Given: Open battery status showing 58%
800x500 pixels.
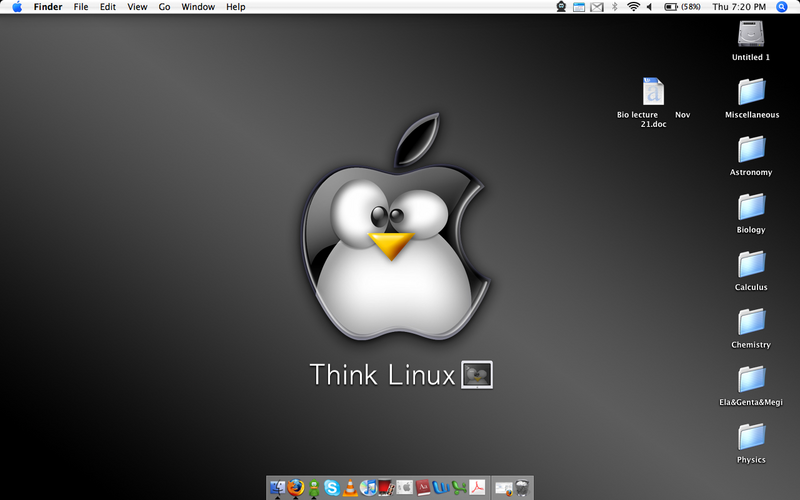Looking at the screenshot, I should pos(682,7).
